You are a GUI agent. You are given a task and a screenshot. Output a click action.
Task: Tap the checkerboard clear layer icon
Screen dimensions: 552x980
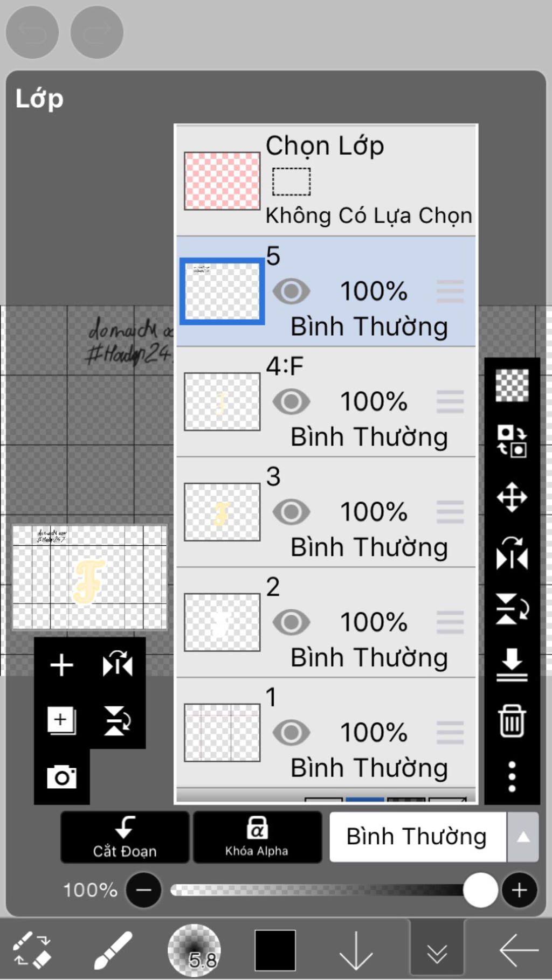(512, 385)
